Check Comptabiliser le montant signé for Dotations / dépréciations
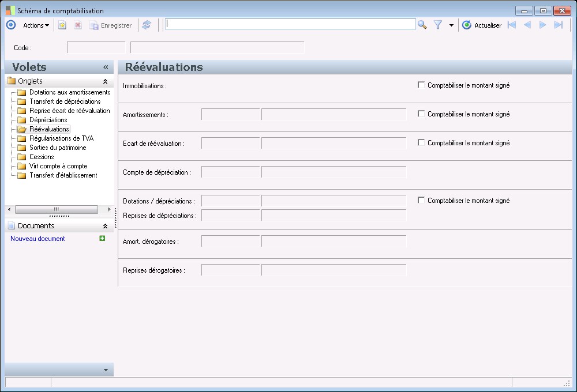 pyautogui.click(x=421, y=200)
